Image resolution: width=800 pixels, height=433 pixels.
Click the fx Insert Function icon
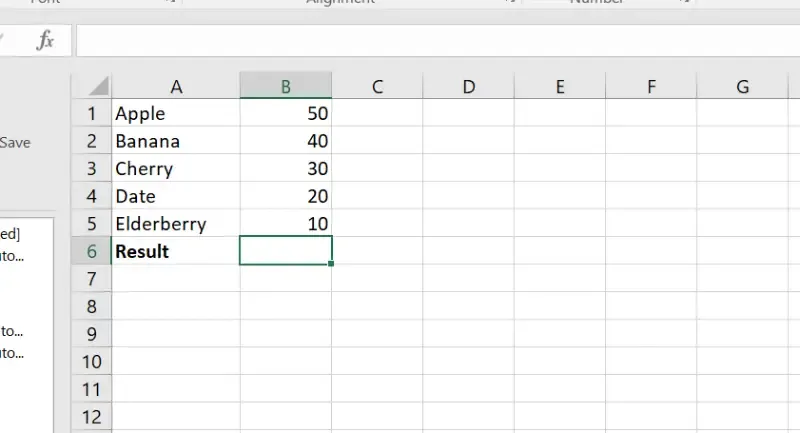(45, 40)
